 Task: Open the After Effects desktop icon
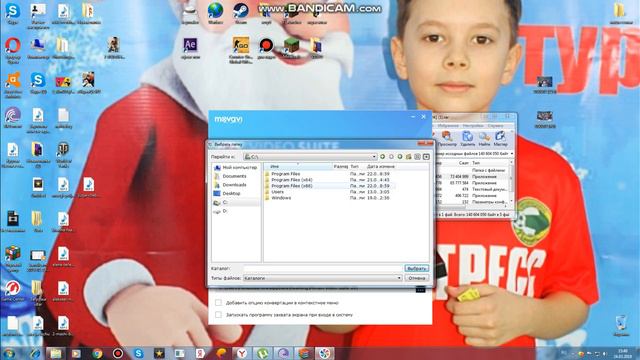190,48
